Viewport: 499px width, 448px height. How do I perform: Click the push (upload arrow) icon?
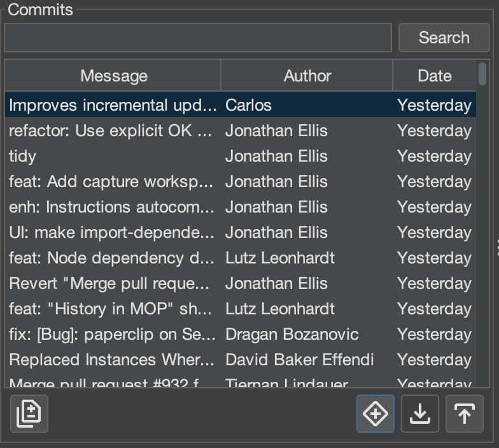click(x=465, y=414)
